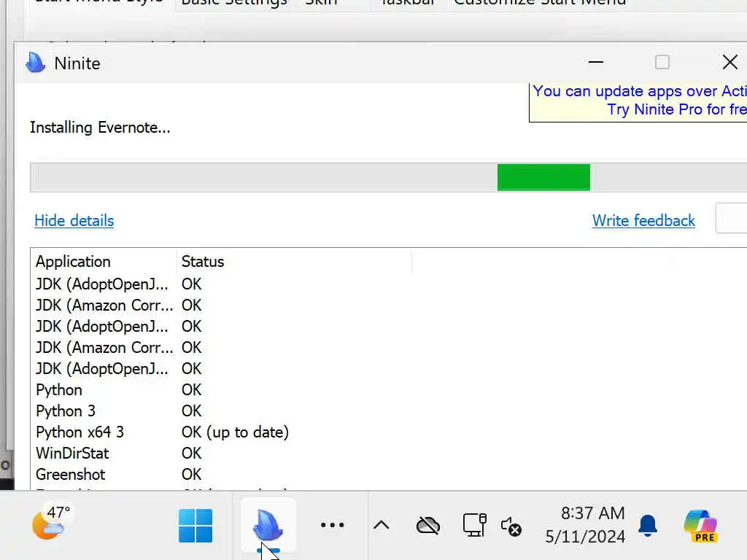
Task: Click the Hide details link
Action: (74, 220)
